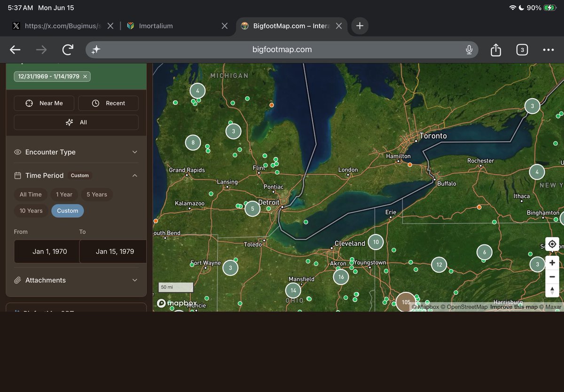
Task: Open the To date field Jan 15, 1979
Action: tap(113, 251)
